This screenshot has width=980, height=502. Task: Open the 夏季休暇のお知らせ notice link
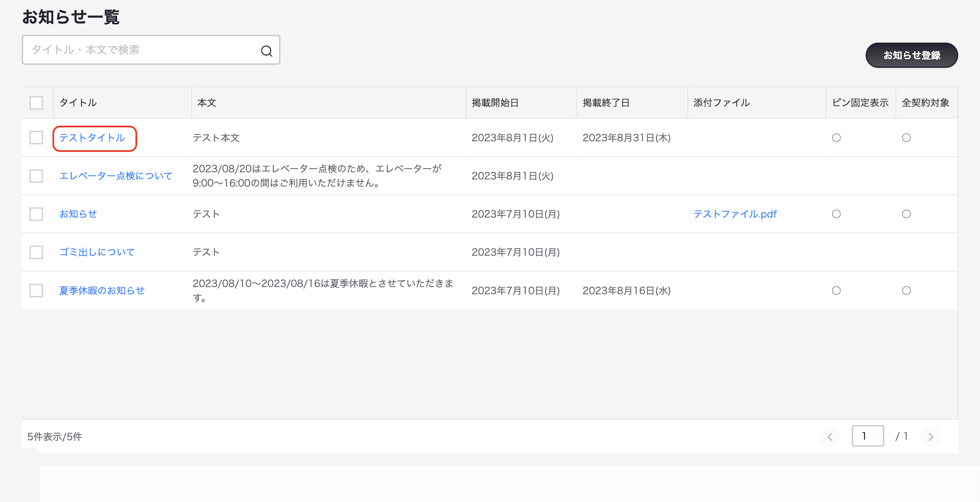[x=102, y=291]
